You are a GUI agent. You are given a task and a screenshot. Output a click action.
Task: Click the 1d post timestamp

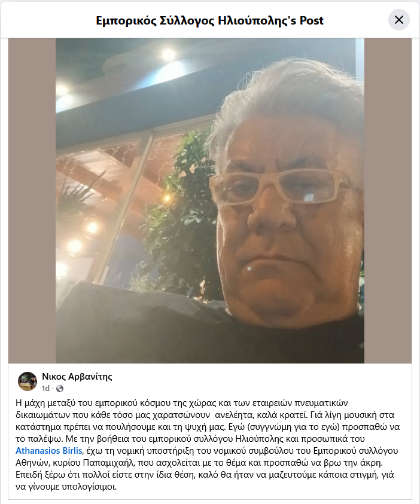(45, 389)
